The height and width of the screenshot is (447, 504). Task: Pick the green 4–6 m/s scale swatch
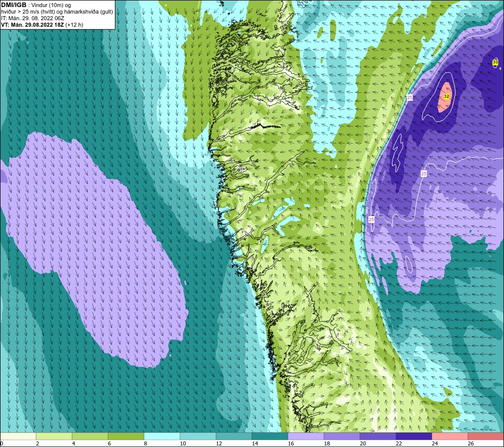[90, 436]
